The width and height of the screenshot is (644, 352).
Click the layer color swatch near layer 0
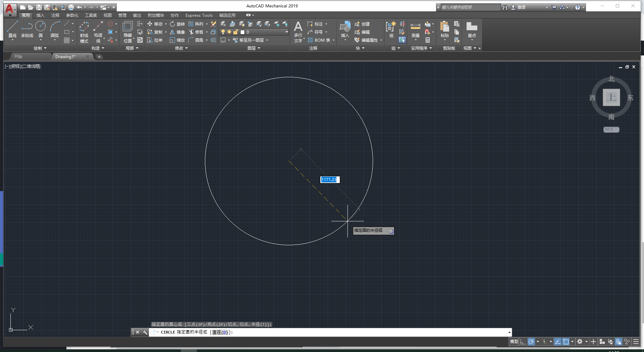pos(242,32)
